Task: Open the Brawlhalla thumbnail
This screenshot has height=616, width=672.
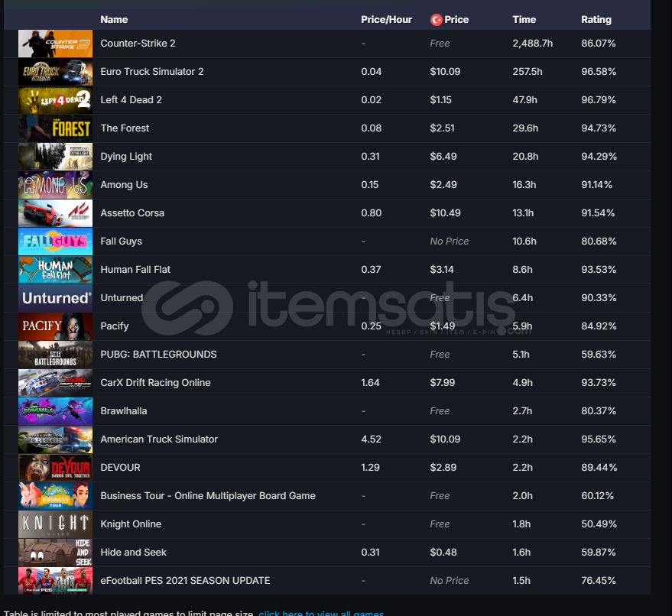Action: tap(55, 411)
